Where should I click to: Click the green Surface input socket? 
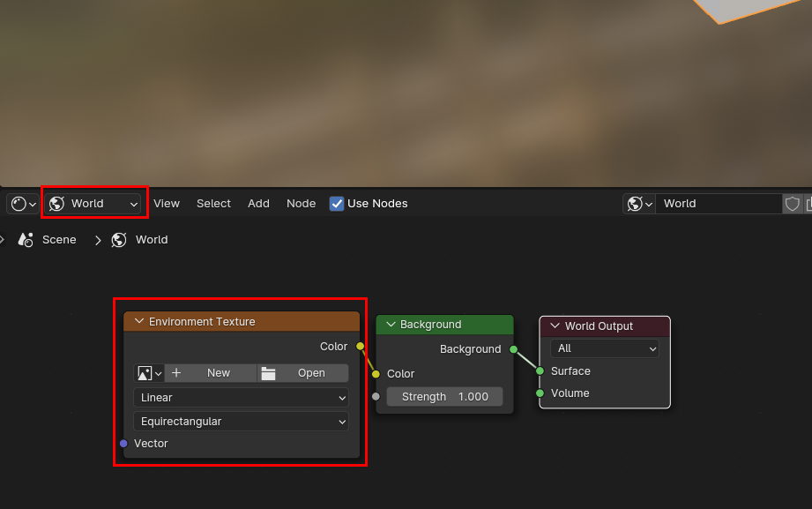pyautogui.click(x=540, y=371)
